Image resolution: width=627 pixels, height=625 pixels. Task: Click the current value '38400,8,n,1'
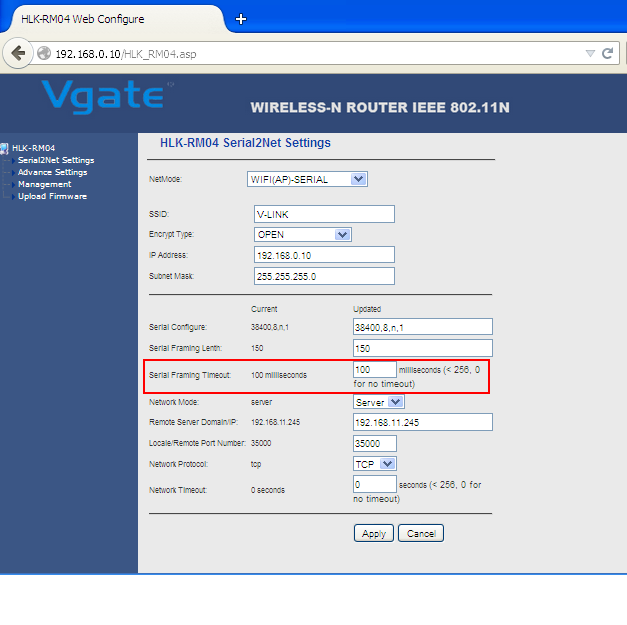click(x=270, y=327)
